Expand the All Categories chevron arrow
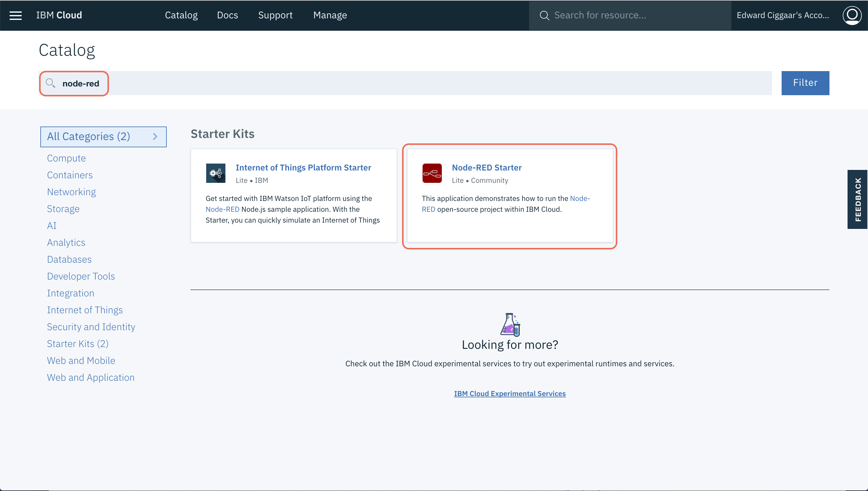868x491 pixels. point(155,136)
